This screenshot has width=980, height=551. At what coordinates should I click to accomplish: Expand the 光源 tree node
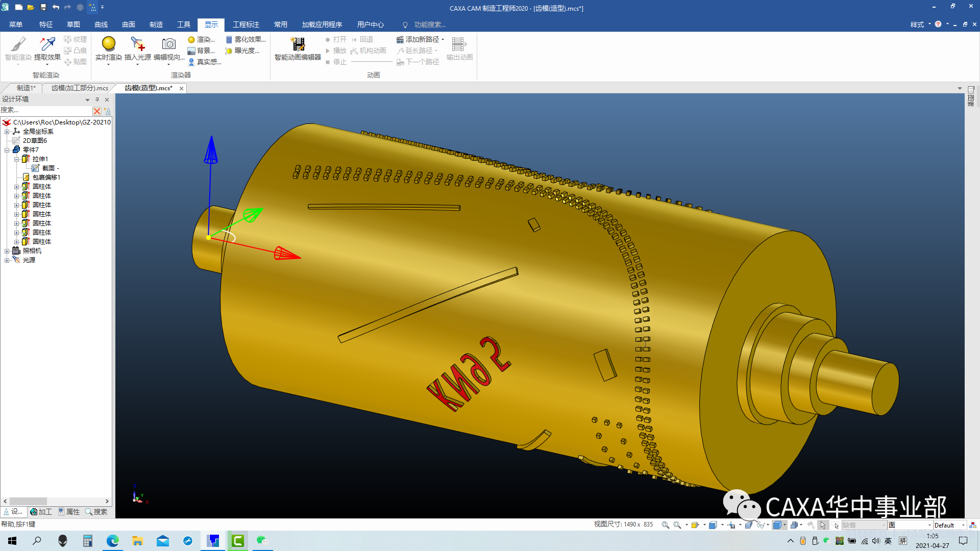point(7,260)
